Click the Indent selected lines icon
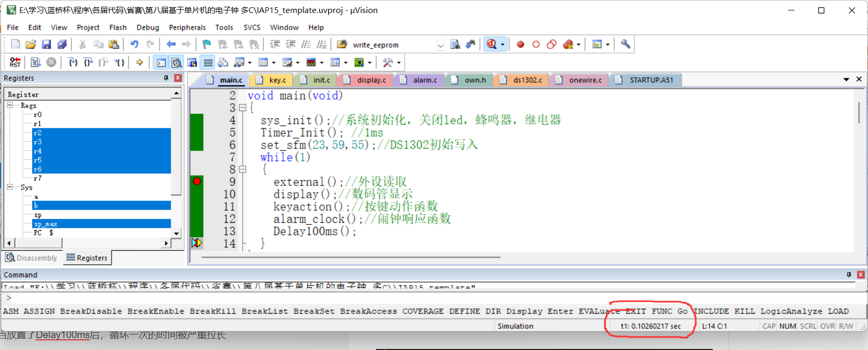This screenshot has height=350, width=868. (x=275, y=45)
